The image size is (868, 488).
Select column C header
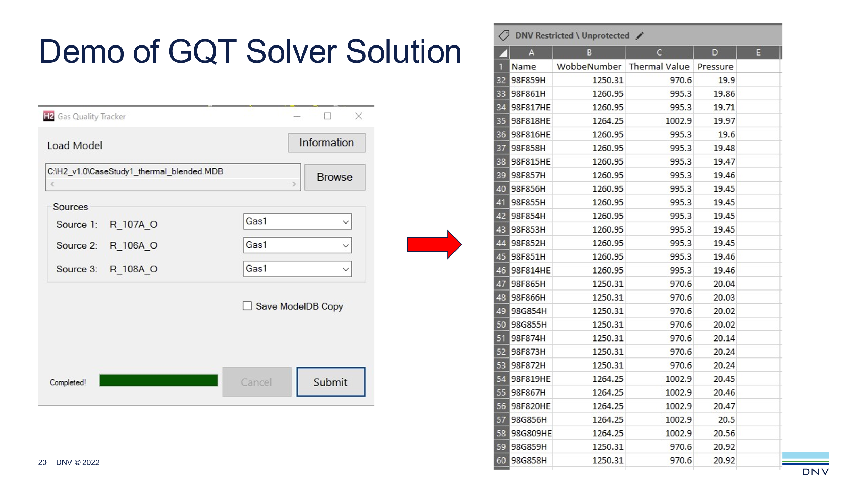[x=659, y=53]
